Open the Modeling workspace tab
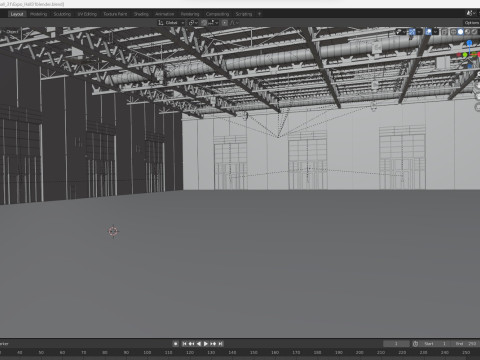The height and width of the screenshot is (360, 480). click(x=38, y=14)
